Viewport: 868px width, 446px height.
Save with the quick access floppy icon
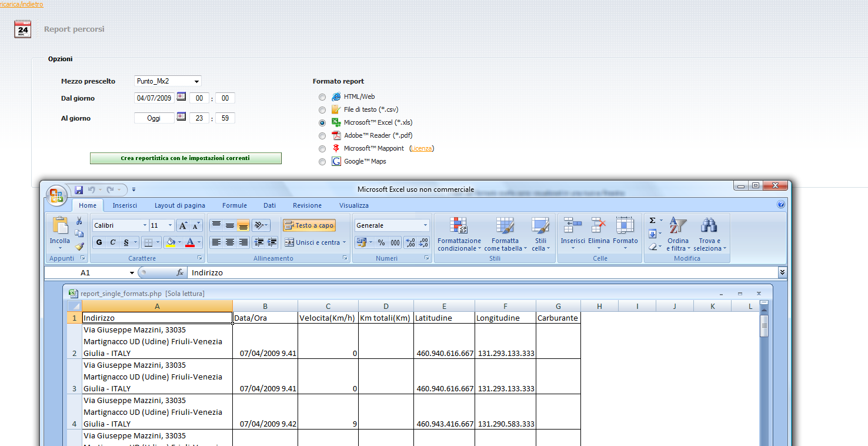[79, 189]
